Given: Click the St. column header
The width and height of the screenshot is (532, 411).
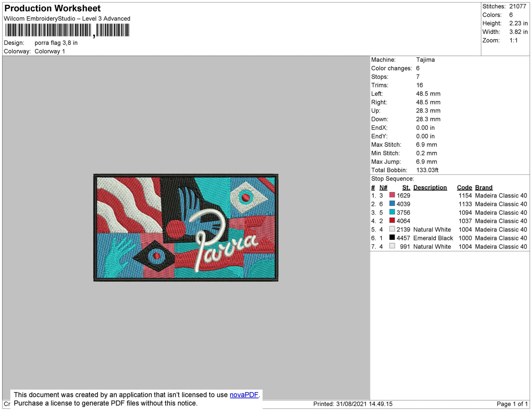Looking at the screenshot, I should [x=406, y=187].
